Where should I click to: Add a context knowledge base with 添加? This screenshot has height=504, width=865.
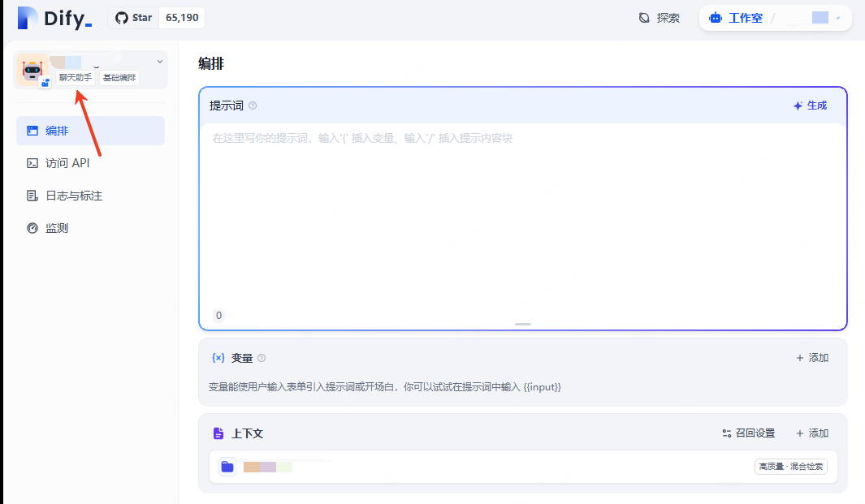pos(812,433)
